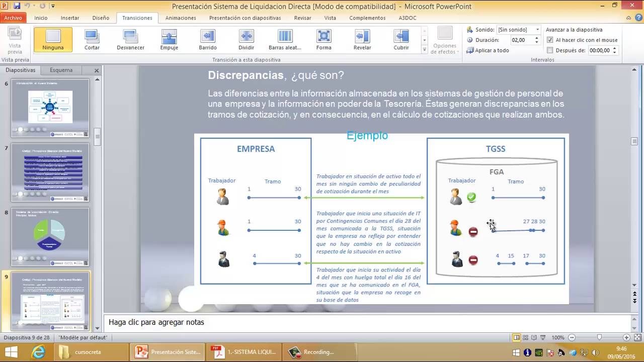The image size is (644, 362).
Task: Click the zoom in plus button
Action: point(626,338)
